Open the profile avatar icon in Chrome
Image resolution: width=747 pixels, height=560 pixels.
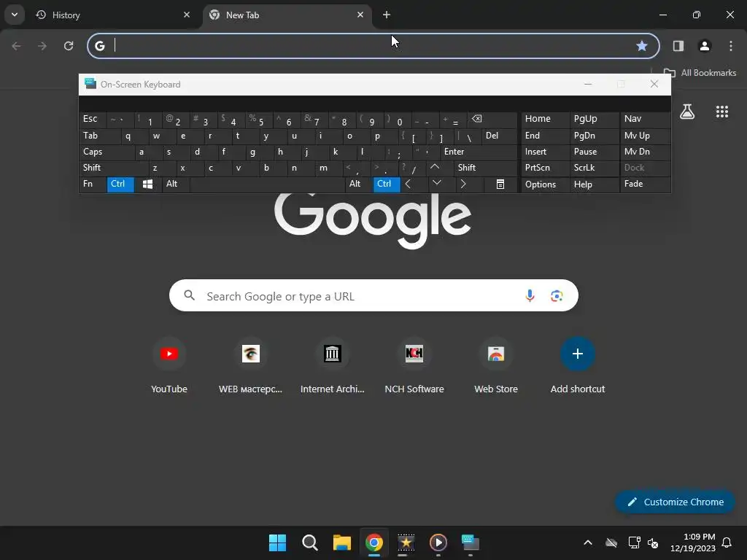(x=705, y=46)
